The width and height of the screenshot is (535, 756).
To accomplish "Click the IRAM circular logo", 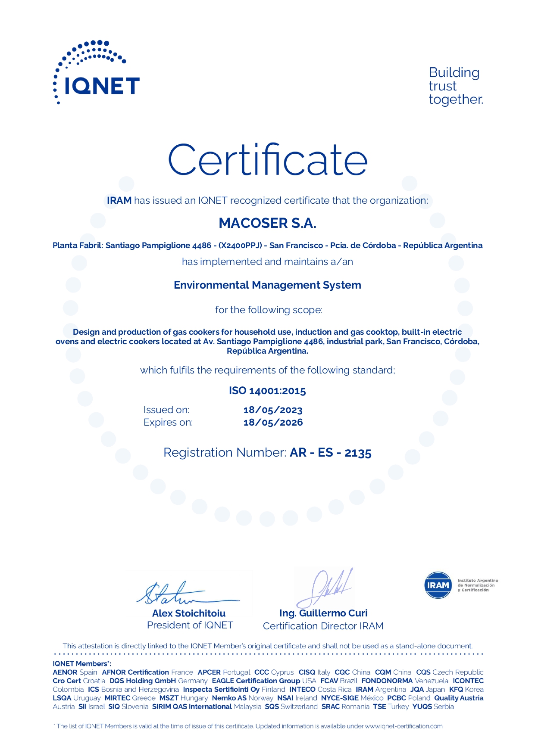I will (437, 585).
